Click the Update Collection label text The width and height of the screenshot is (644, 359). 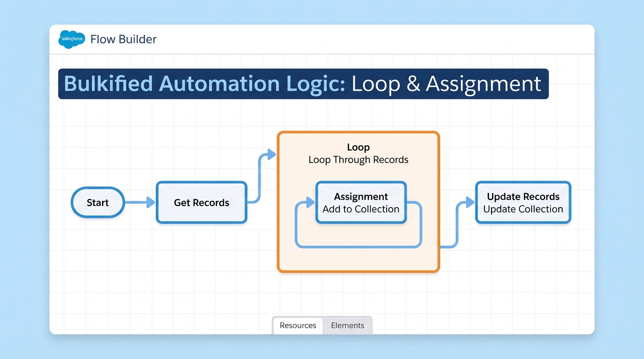tap(522, 209)
